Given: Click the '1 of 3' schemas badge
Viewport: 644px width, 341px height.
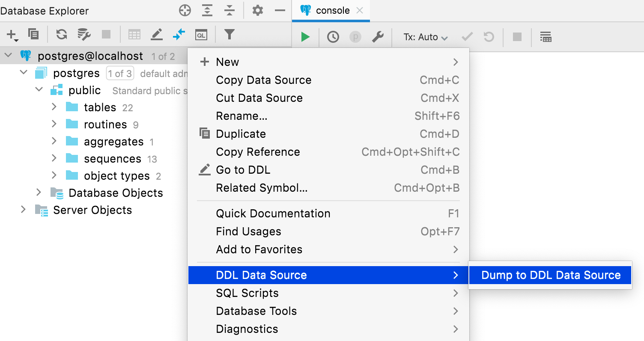Looking at the screenshot, I should (120, 74).
